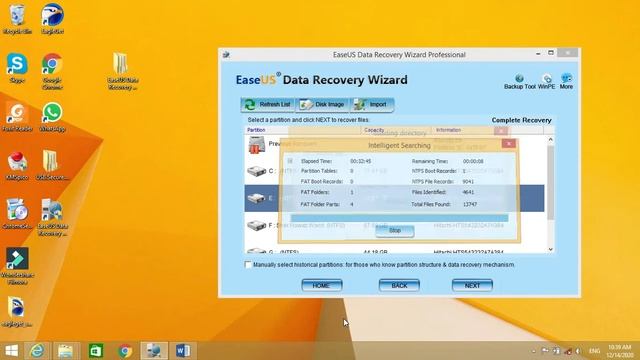Open the WhatsApp desktop shortcut
The image size is (640, 360).
pyautogui.click(x=52, y=118)
